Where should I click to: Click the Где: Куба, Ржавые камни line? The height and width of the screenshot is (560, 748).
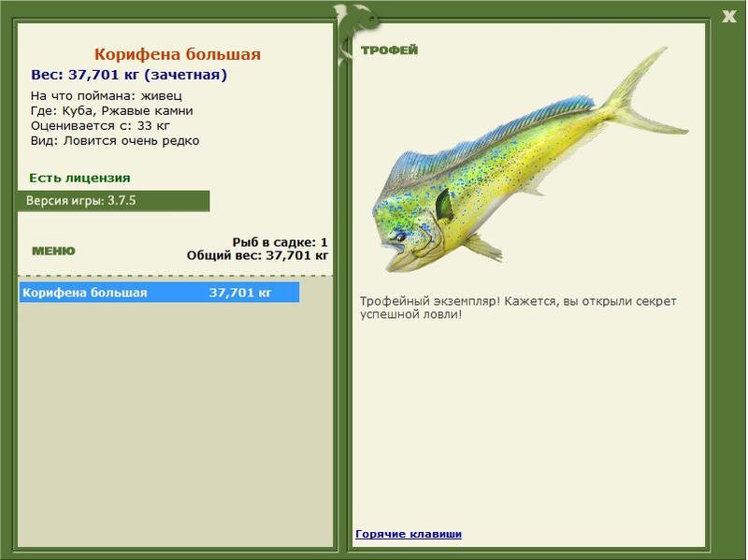pyautogui.click(x=111, y=110)
